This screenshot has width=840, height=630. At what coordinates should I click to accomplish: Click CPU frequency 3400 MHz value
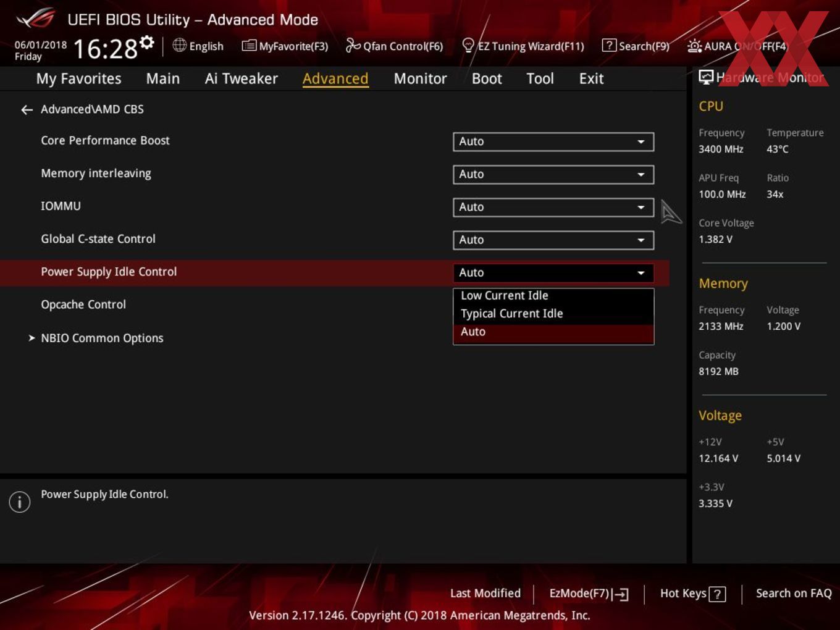point(721,149)
